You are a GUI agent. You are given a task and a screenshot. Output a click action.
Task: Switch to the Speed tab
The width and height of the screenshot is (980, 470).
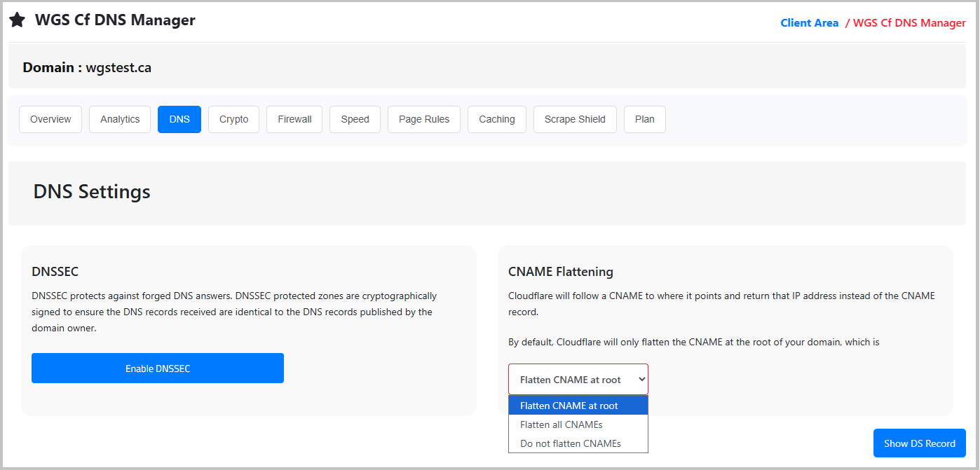pos(355,119)
